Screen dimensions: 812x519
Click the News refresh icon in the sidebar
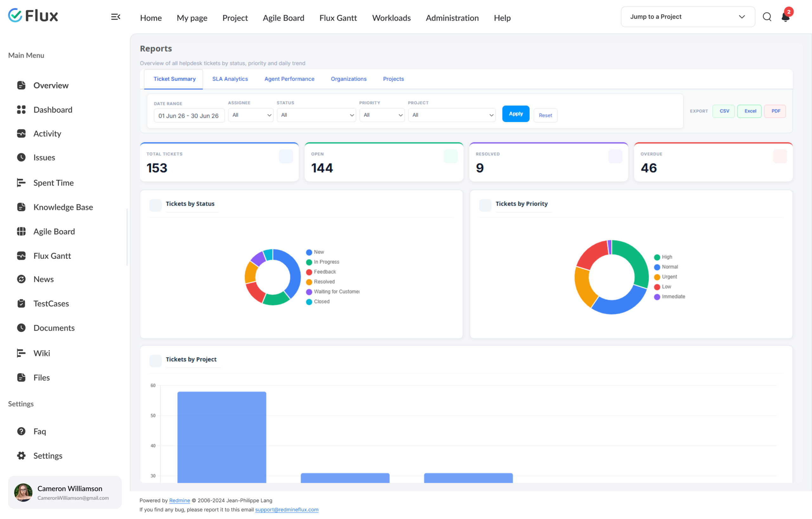21,279
